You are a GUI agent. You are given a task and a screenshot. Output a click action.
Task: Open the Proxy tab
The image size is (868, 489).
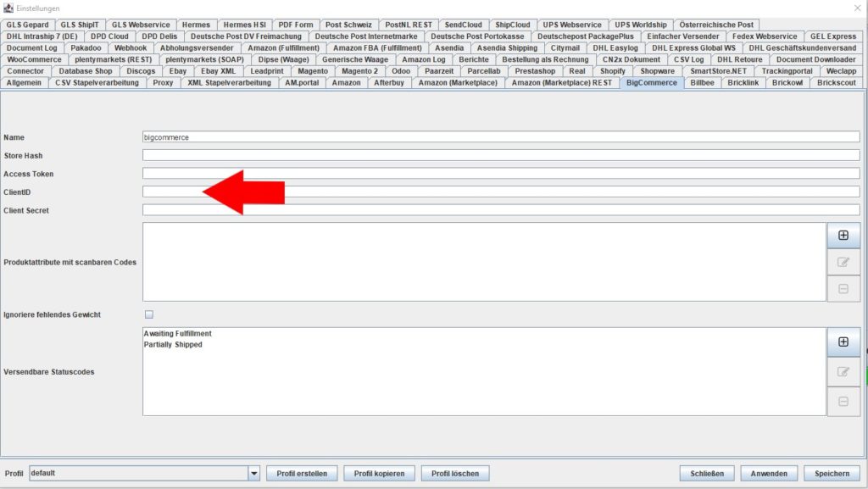tap(163, 82)
